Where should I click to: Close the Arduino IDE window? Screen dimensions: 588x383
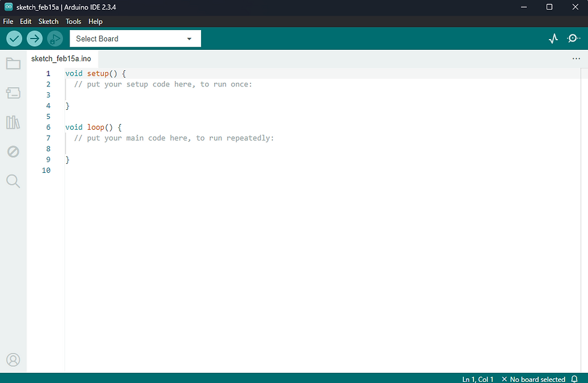575,7
